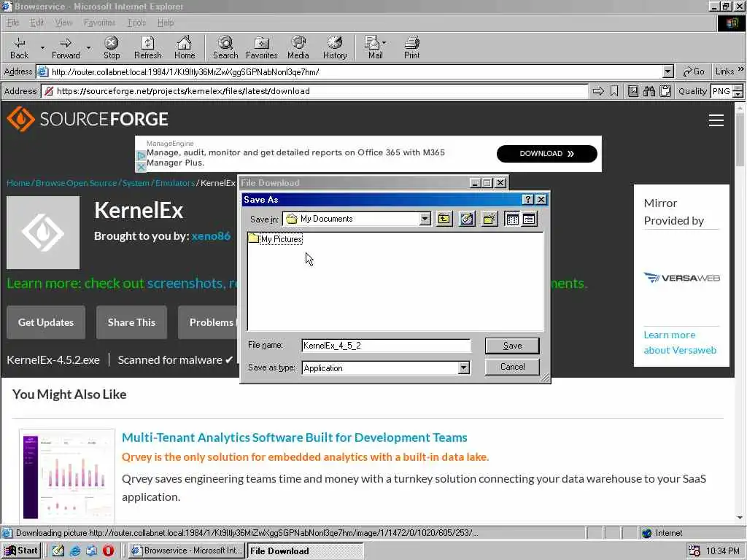747x560 pixels.
Task: Click the Print toolbar icon
Action: pos(412,47)
